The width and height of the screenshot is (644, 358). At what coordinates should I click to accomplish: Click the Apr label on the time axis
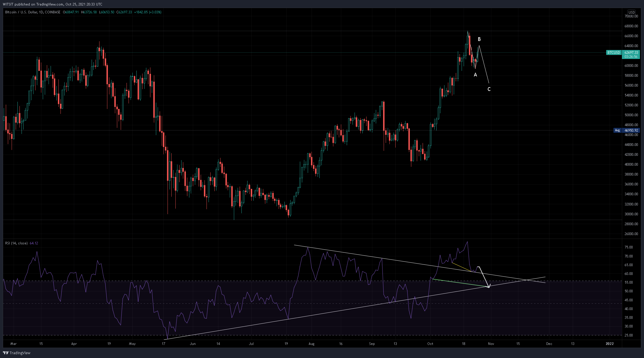tap(74, 344)
